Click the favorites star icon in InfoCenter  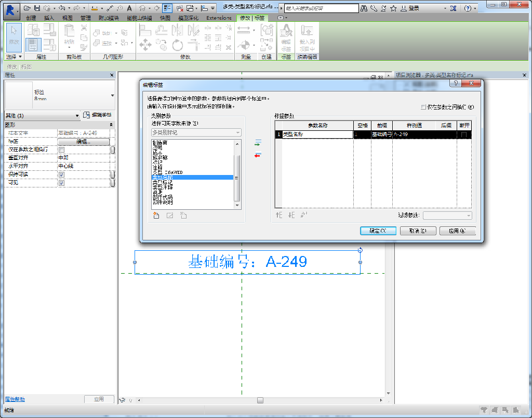(x=393, y=8)
